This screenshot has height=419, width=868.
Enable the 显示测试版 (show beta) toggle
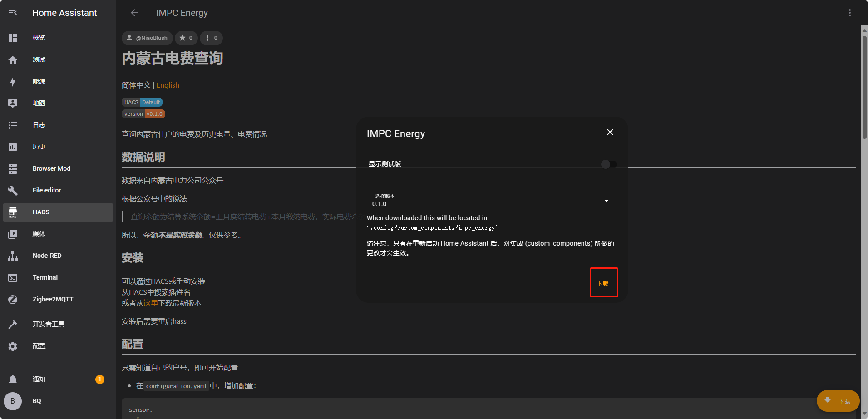608,164
